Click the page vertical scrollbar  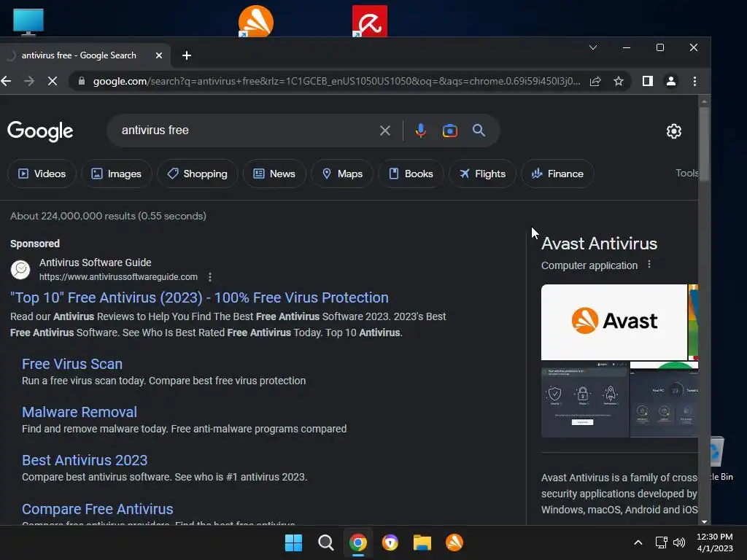coord(704,144)
